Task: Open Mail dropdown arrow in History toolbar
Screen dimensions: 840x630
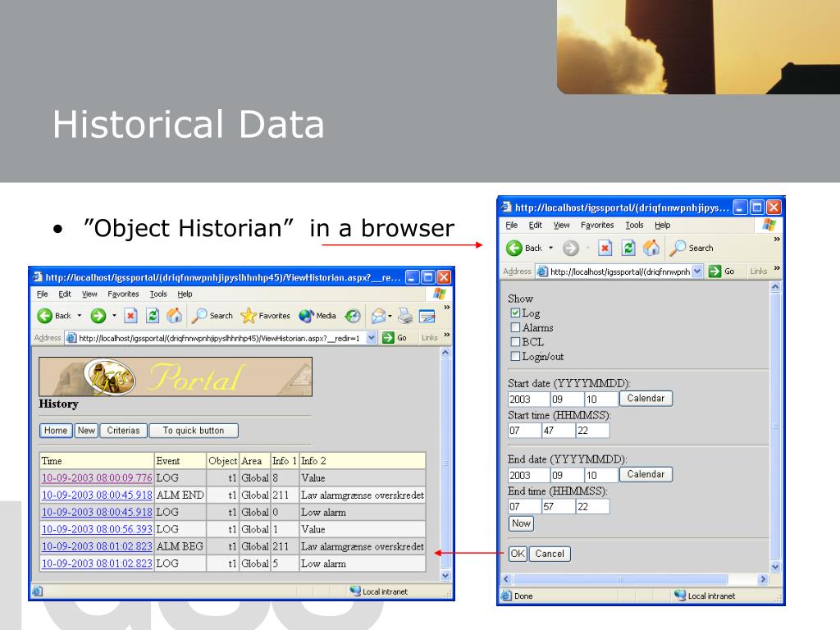Action: pyautogui.click(x=390, y=316)
